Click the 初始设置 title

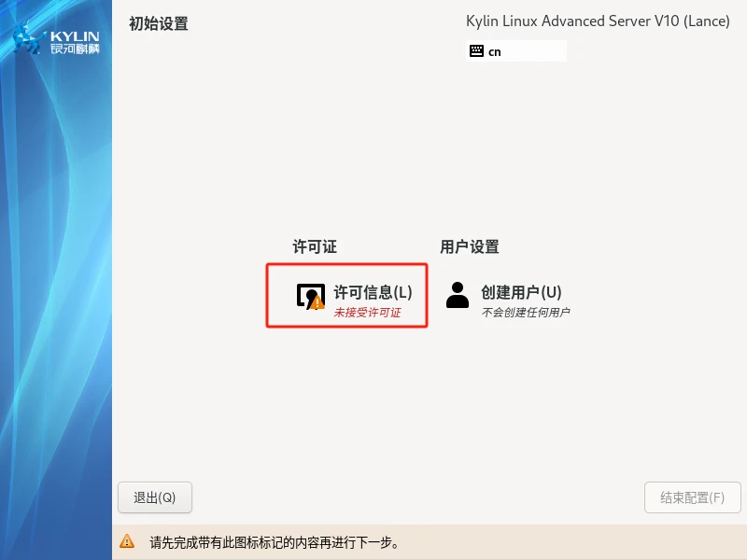point(159,24)
